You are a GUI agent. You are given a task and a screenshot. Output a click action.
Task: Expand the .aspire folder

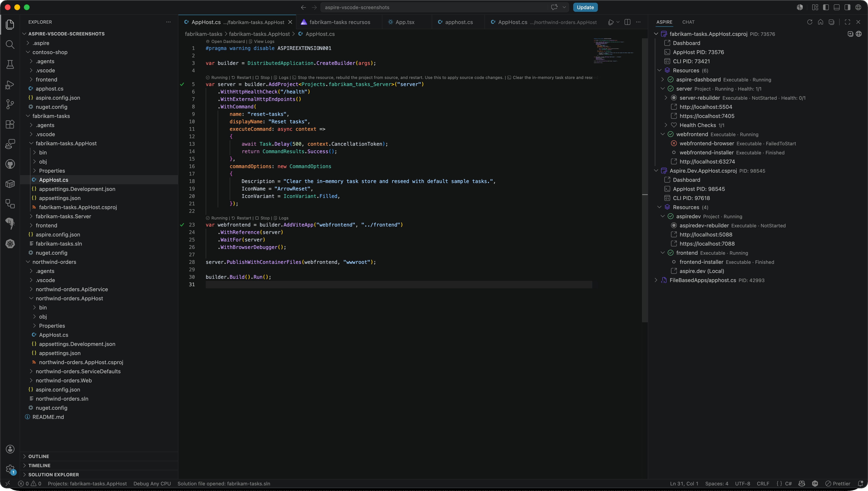28,43
